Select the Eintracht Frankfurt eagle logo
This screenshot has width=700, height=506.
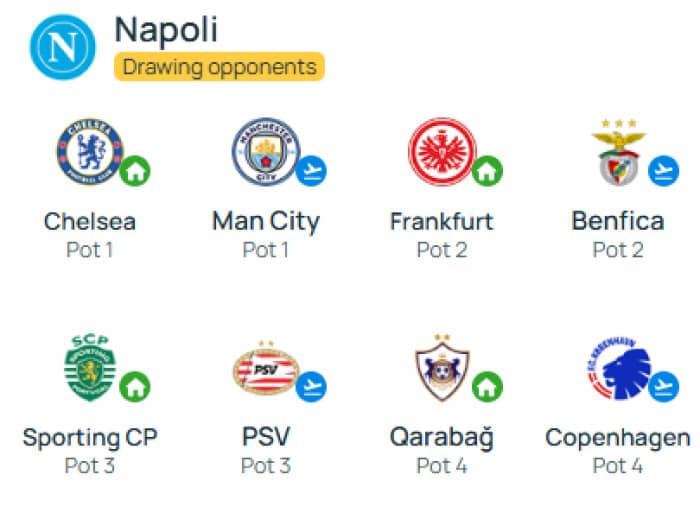442,152
